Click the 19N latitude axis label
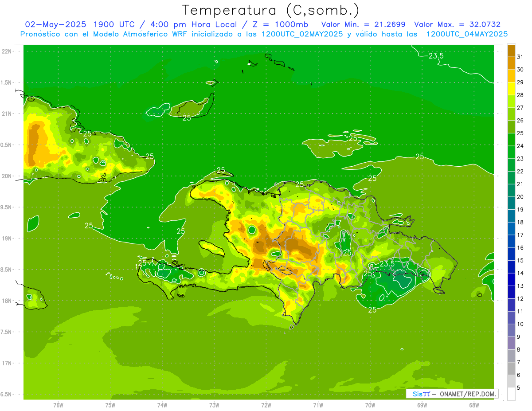This screenshot has height=411, width=532. (7, 238)
